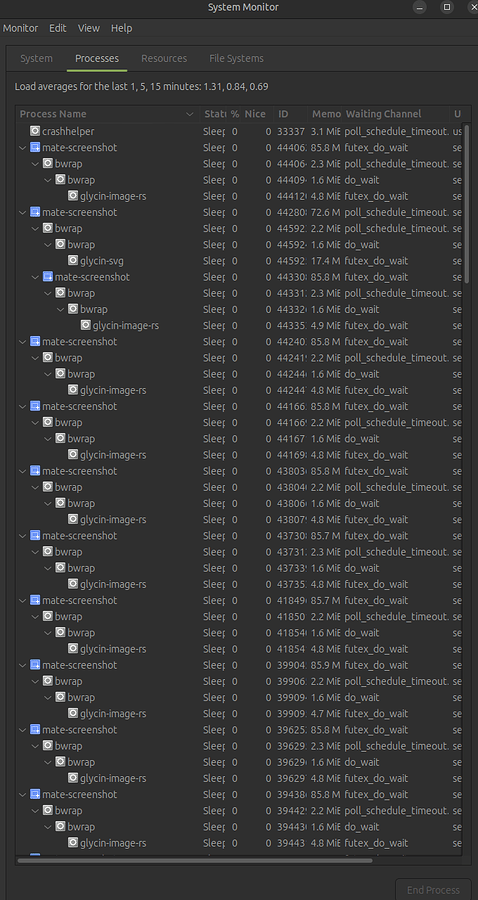Click icon of glycin-image-rs using 4.7 MiB
The width and height of the screenshot is (478, 900).
[73, 713]
